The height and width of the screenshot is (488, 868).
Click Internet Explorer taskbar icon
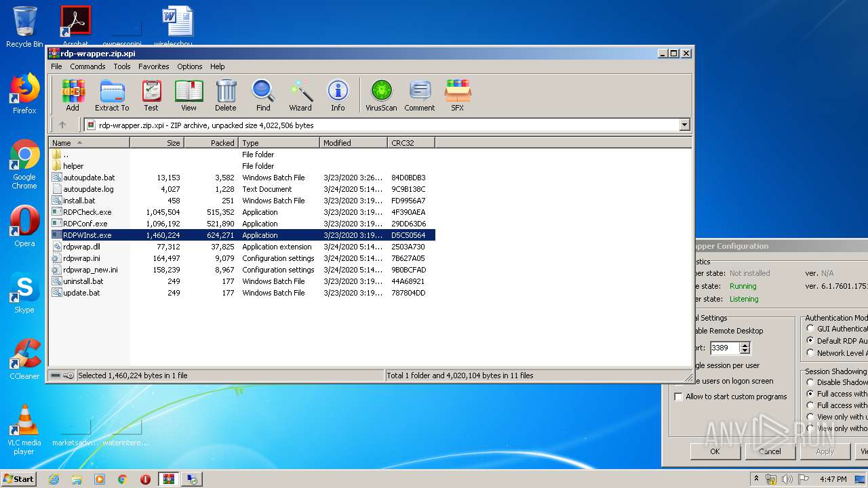54,479
